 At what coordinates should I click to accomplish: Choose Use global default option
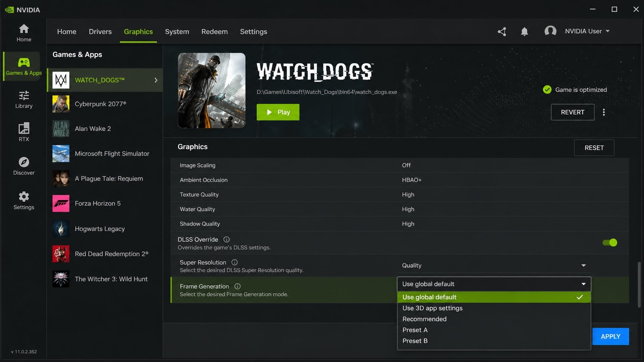click(494, 297)
